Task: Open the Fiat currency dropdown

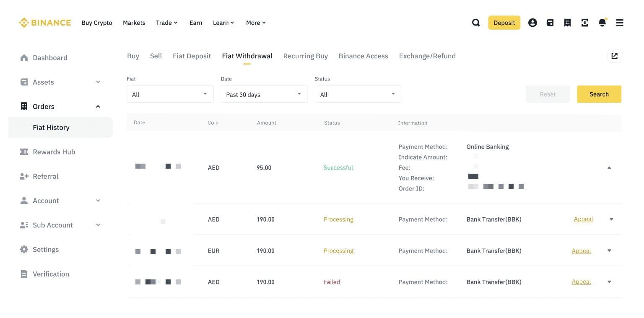Action: point(170,94)
